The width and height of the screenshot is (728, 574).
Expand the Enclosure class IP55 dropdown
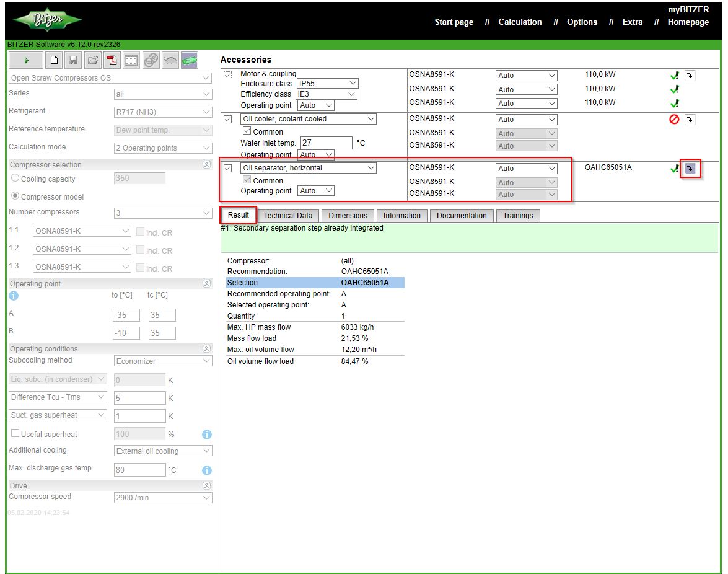tap(327, 83)
